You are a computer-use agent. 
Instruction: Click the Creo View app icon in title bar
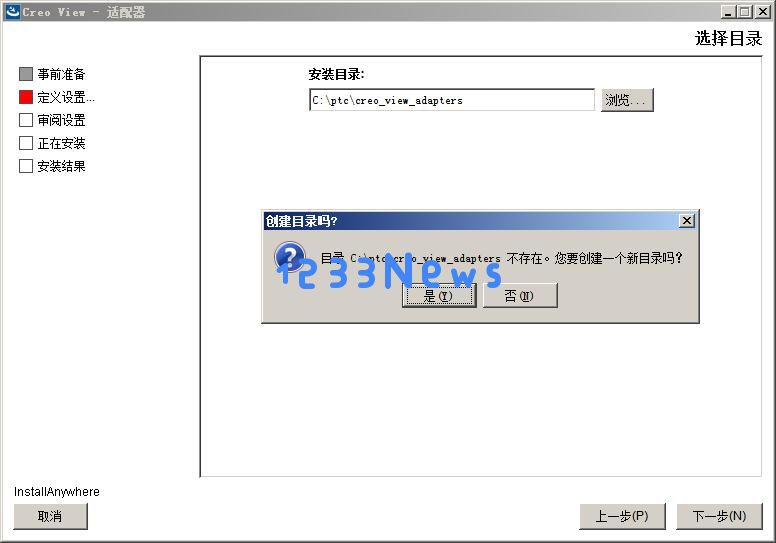tap(13, 11)
